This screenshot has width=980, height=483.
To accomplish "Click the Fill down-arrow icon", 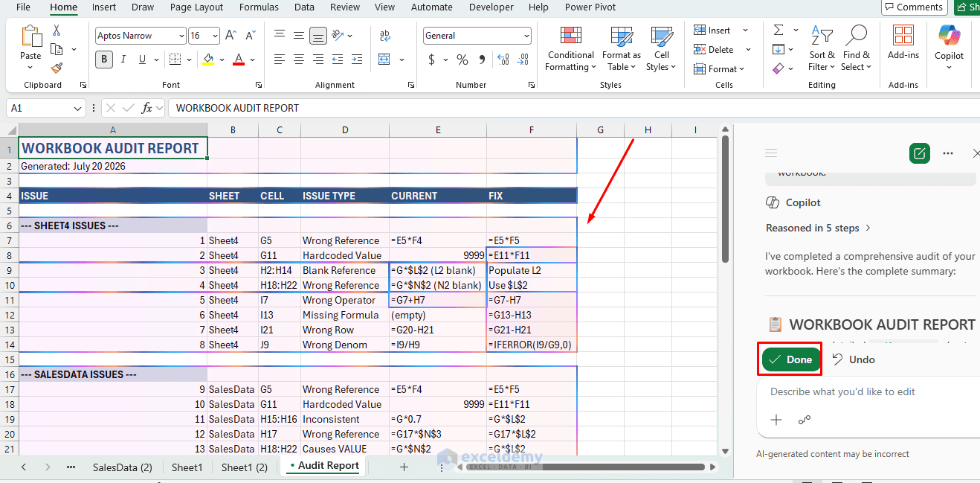I will click(778, 49).
